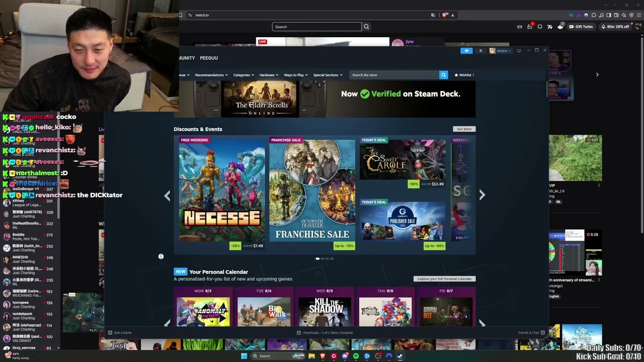Expand the Hardware dropdown menu
Viewport: 644px width, 362px height.
[269, 75]
